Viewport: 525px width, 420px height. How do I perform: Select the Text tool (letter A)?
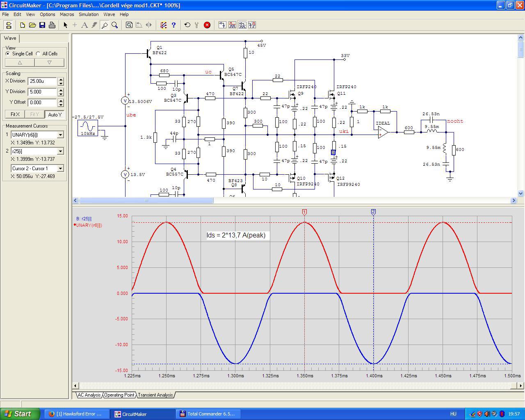click(x=84, y=25)
